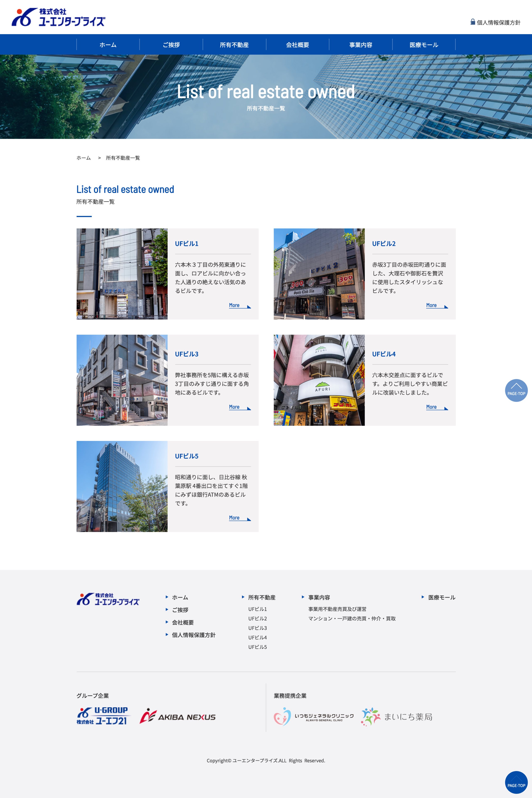The image size is (532, 798).
Task: Open footer link UFビル3
Action: point(257,628)
